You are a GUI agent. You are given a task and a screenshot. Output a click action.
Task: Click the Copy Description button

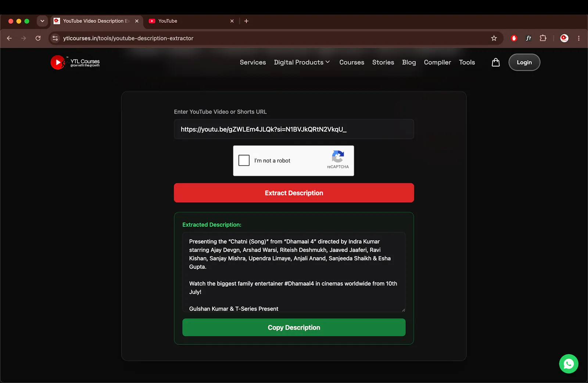click(294, 327)
